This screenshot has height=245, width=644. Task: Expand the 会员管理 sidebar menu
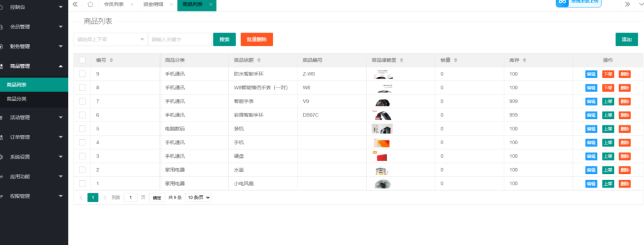pyautogui.click(x=34, y=26)
